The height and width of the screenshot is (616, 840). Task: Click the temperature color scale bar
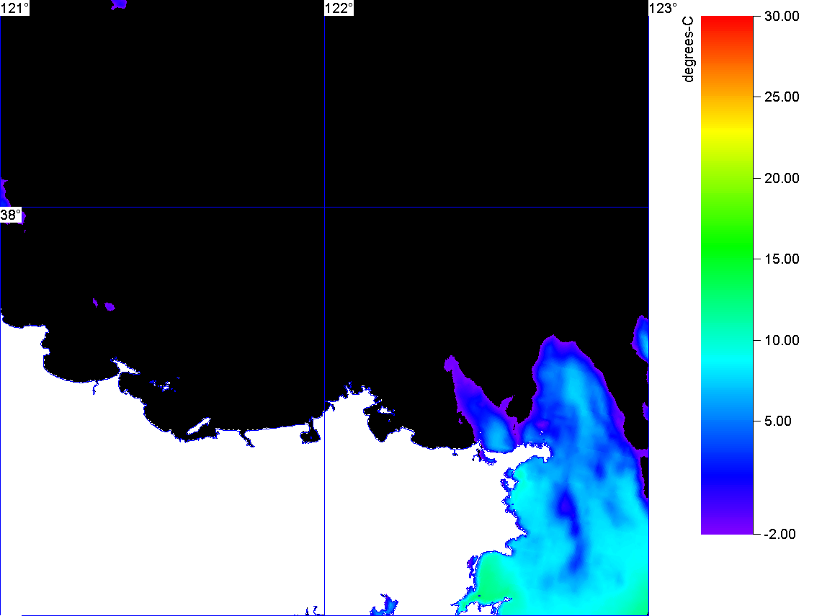pos(727,275)
